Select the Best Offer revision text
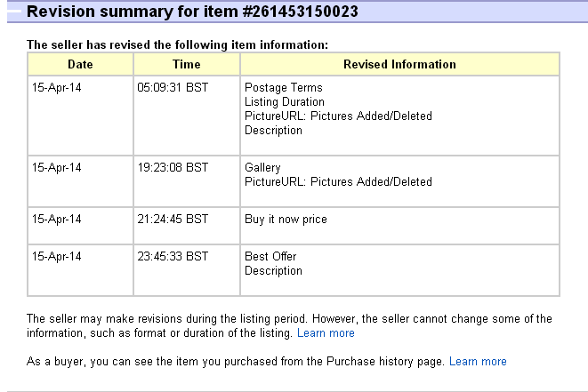 click(270, 257)
